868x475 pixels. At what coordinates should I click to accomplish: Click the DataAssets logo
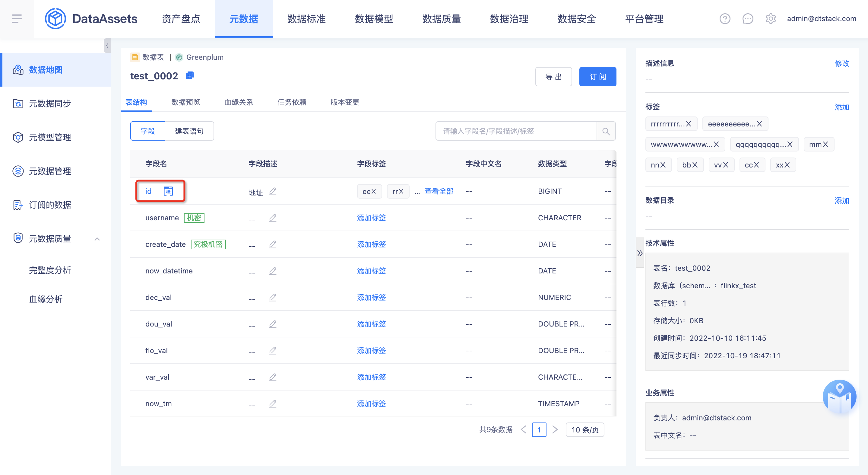(91, 19)
